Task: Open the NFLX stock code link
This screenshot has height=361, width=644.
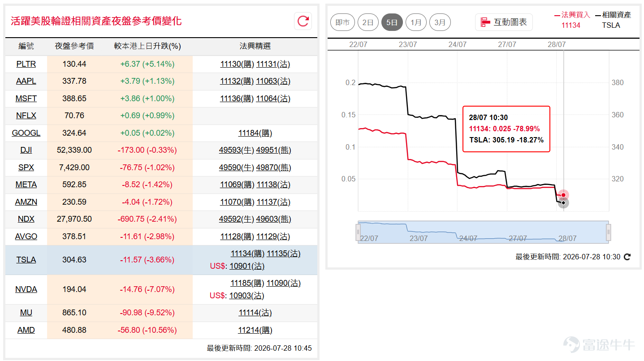Action: [26, 116]
